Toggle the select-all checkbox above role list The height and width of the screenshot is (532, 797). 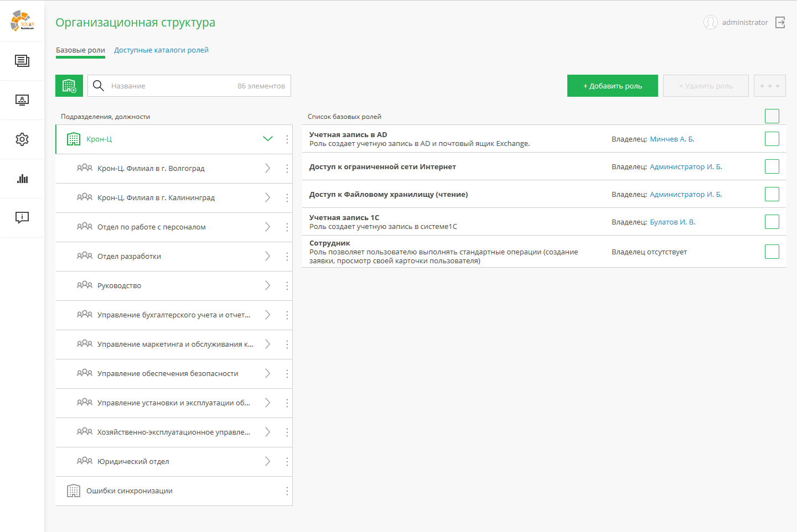point(772,116)
